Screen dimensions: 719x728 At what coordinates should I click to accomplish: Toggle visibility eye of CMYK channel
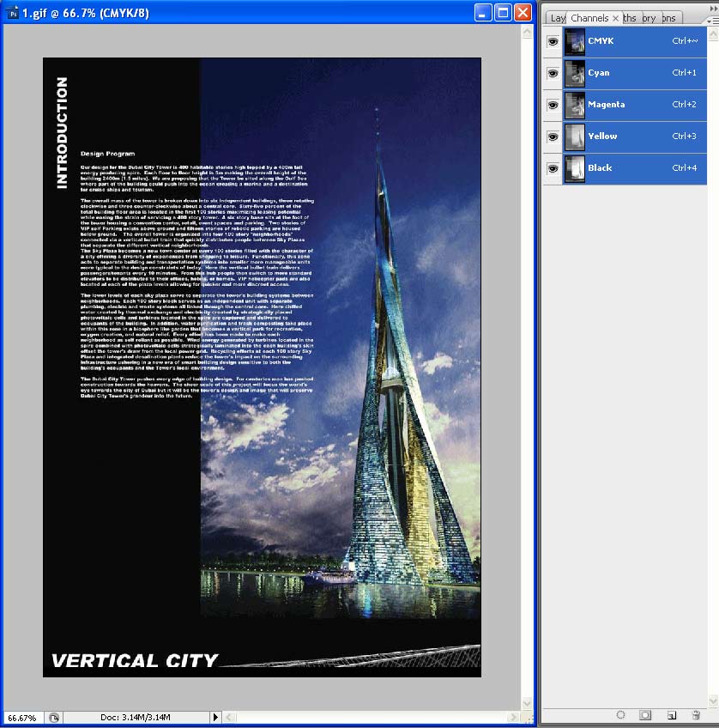pyautogui.click(x=553, y=42)
